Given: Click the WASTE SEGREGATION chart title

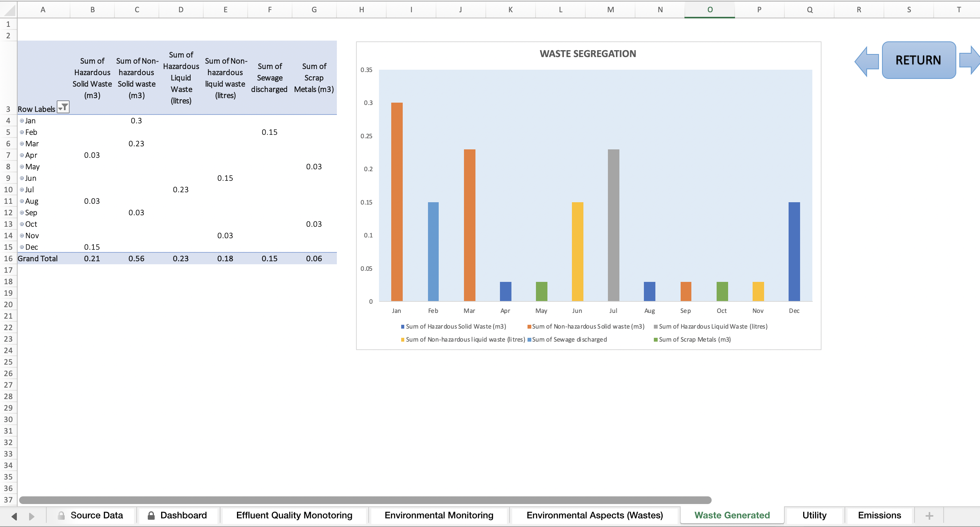Looking at the screenshot, I should click(588, 54).
